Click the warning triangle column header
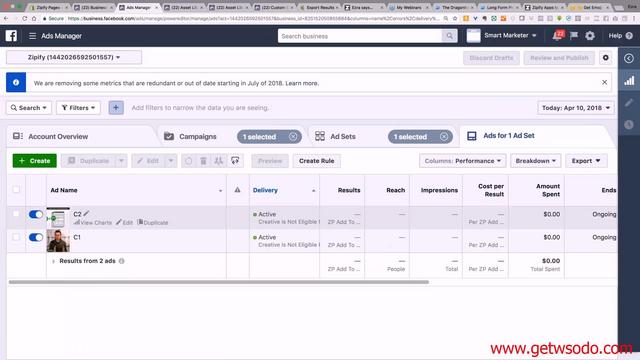 [237, 190]
